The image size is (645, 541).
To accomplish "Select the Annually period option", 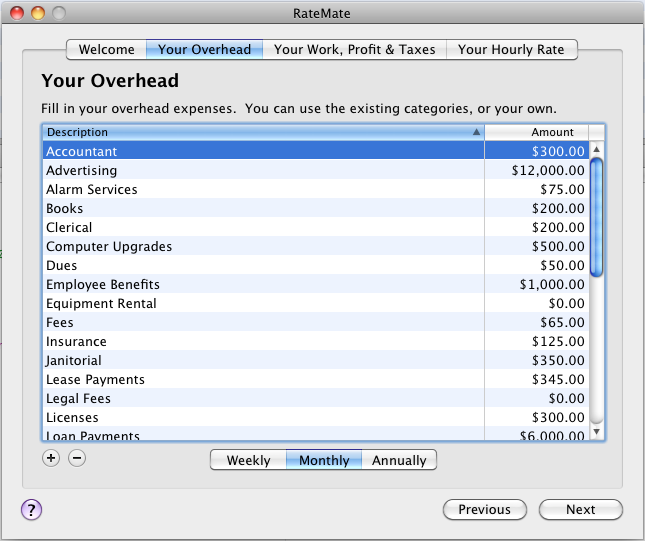I will click(399, 460).
